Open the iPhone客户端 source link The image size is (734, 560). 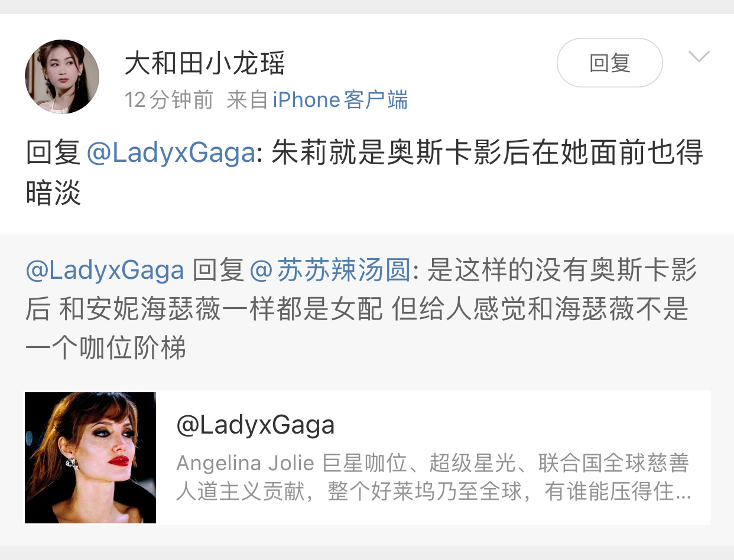coord(340,100)
